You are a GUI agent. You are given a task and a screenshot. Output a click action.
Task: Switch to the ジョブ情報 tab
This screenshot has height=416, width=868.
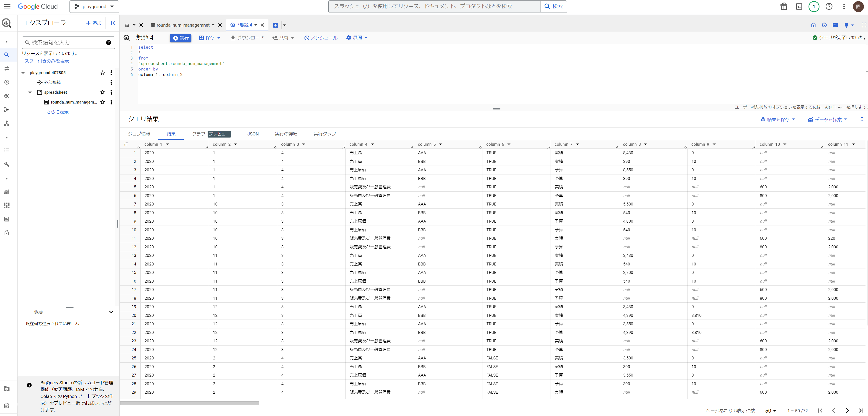139,134
